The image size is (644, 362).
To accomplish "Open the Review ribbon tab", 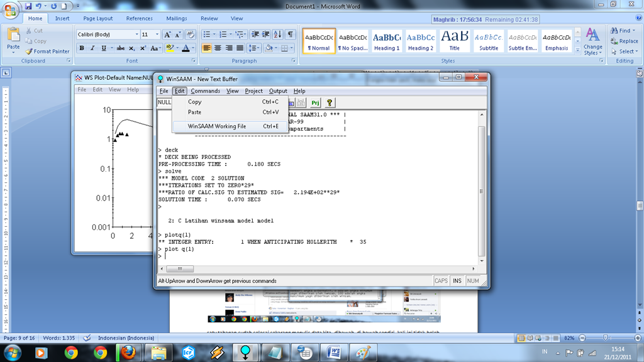I will (209, 18).
